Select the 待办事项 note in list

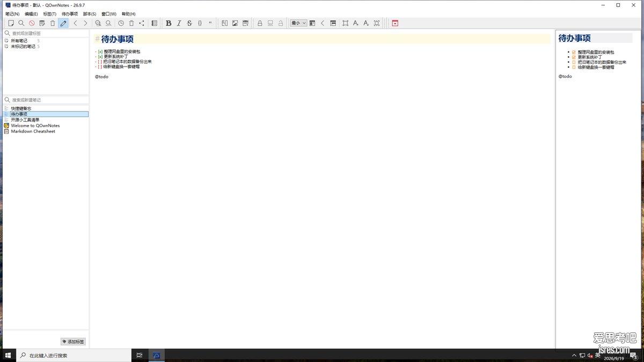click(46, 114)
